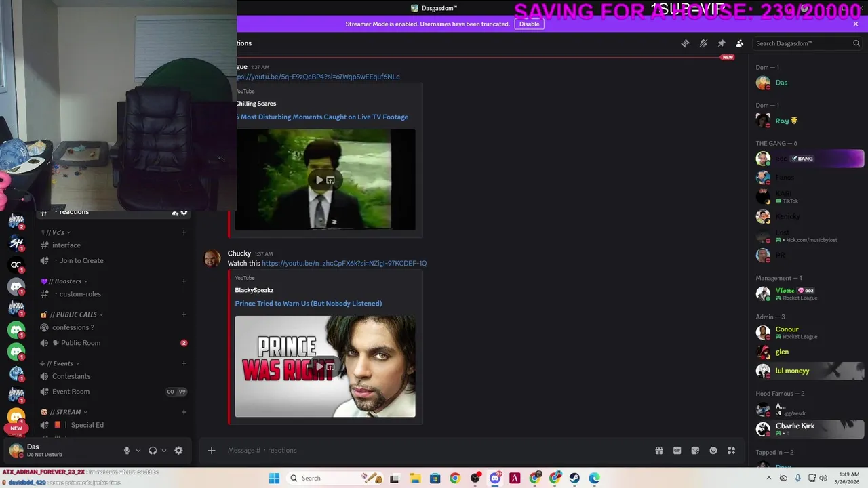Viewport: 868px width, 488px height.
Task: Click the red NEW unread servers pill
Action: point(16,428)
